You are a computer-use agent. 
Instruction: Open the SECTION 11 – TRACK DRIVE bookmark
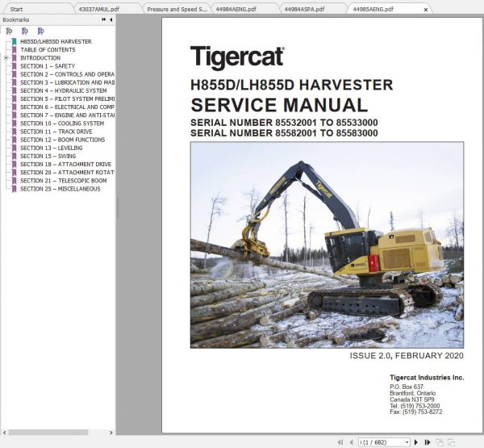56,132
